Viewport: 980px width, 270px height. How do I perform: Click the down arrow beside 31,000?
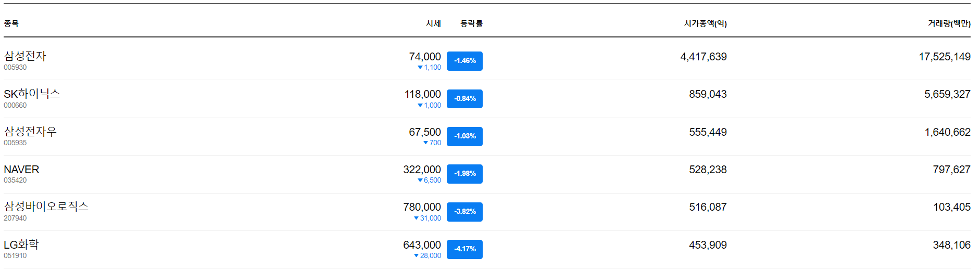[x=416, y=218]
